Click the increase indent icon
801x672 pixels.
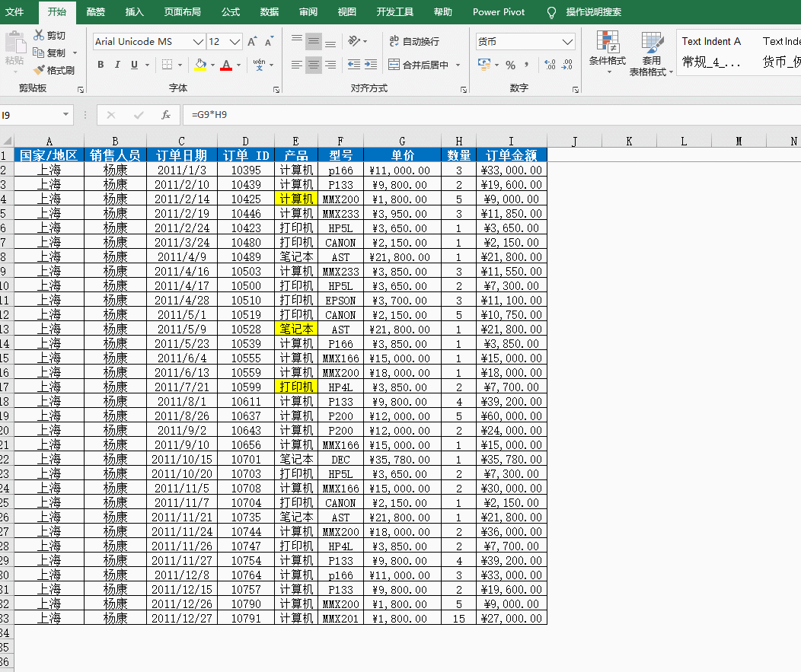pos(370,65)
